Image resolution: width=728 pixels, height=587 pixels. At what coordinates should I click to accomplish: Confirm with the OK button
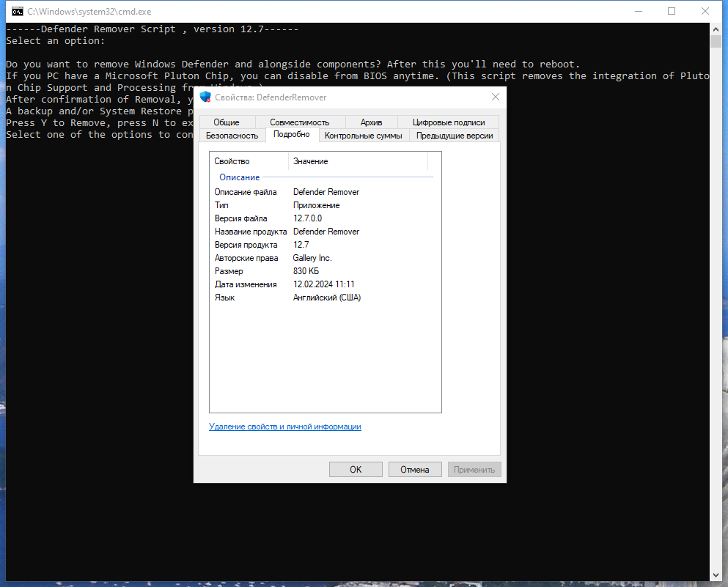pos(356,469)
